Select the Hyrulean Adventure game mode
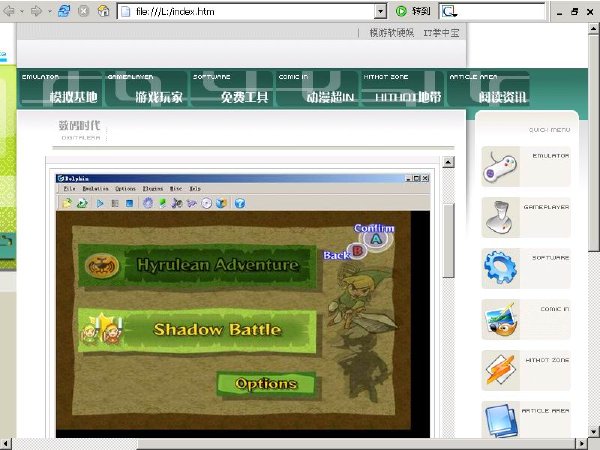The image size is (600, 450). point(197,266)
